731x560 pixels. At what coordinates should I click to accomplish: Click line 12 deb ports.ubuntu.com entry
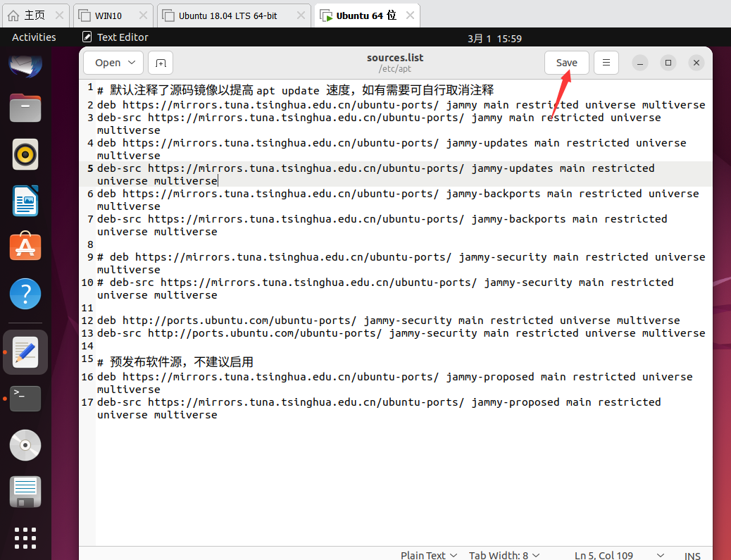click(x=388, y=321)
